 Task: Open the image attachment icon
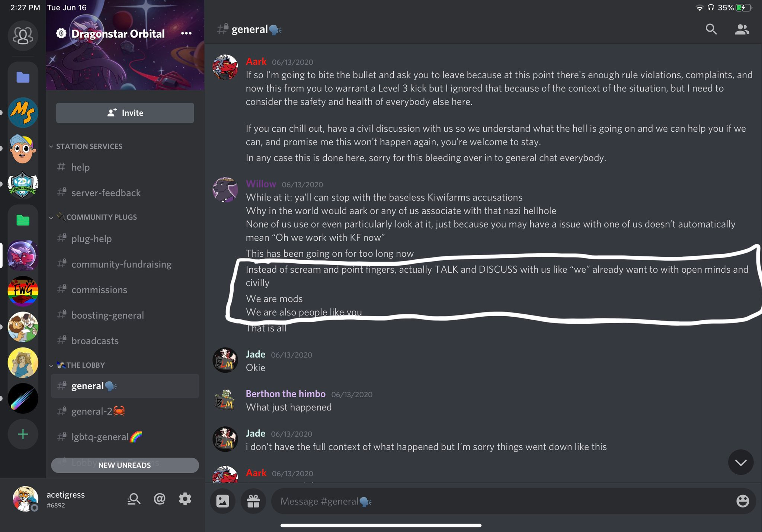222,501
